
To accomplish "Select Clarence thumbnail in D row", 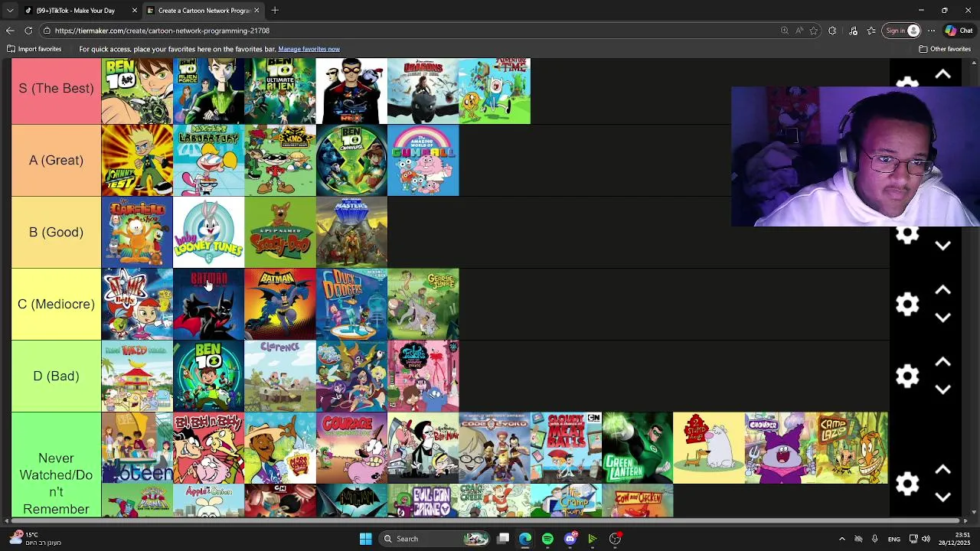I will point(279,376).
